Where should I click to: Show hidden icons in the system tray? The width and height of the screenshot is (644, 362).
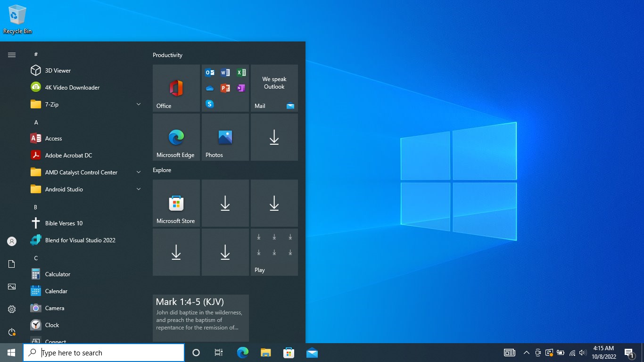pos(527,353)
